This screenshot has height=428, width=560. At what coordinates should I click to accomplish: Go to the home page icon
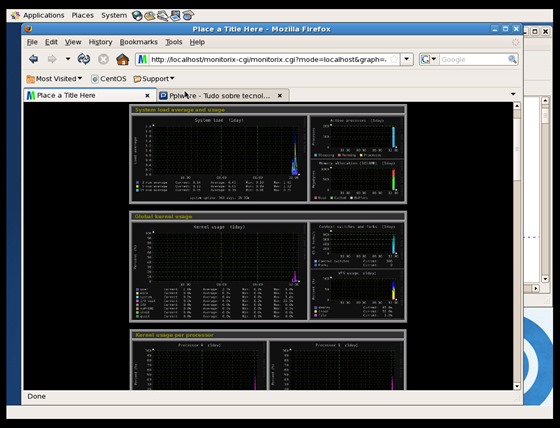click(x=122, y=59)
